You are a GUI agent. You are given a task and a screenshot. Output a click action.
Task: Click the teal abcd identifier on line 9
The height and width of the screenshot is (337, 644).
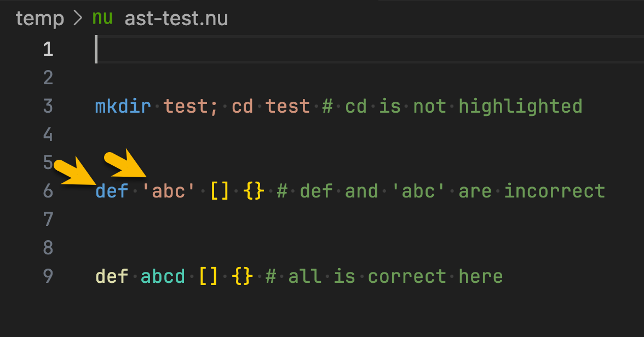click(162, 276)
